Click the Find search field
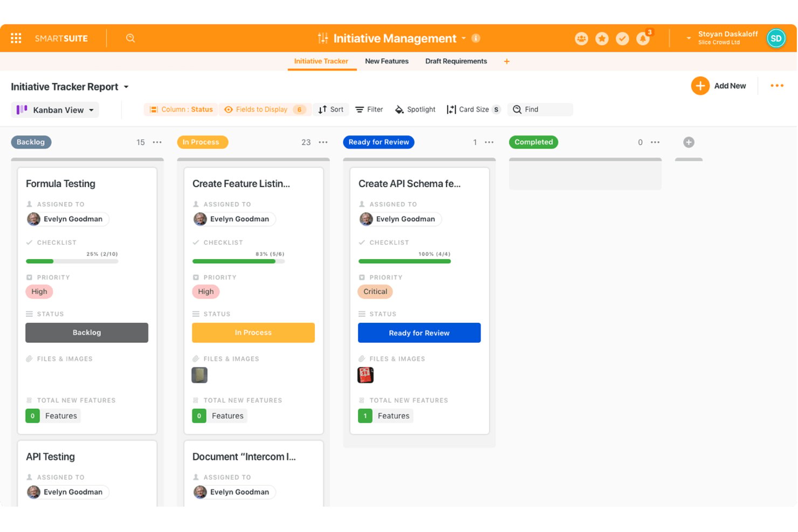This screenshot has width=798, height=532. tap(540, 109)
